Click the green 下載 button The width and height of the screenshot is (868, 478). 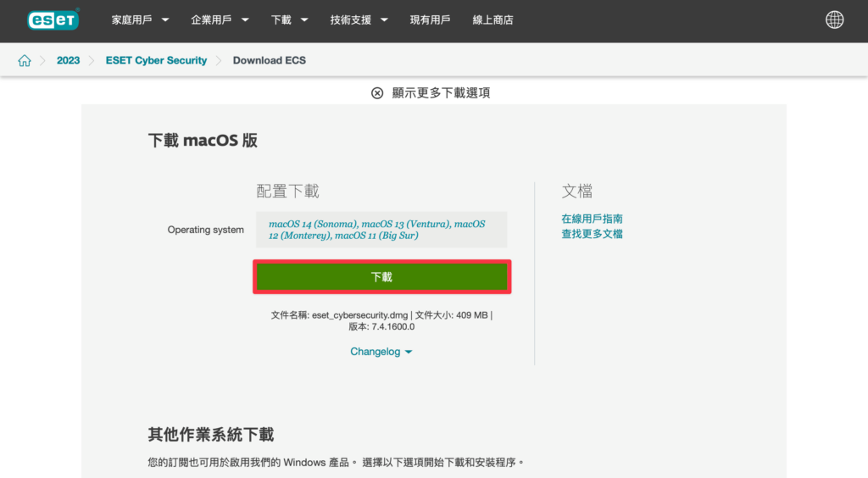pyautogui.click(x=382, y=276)
